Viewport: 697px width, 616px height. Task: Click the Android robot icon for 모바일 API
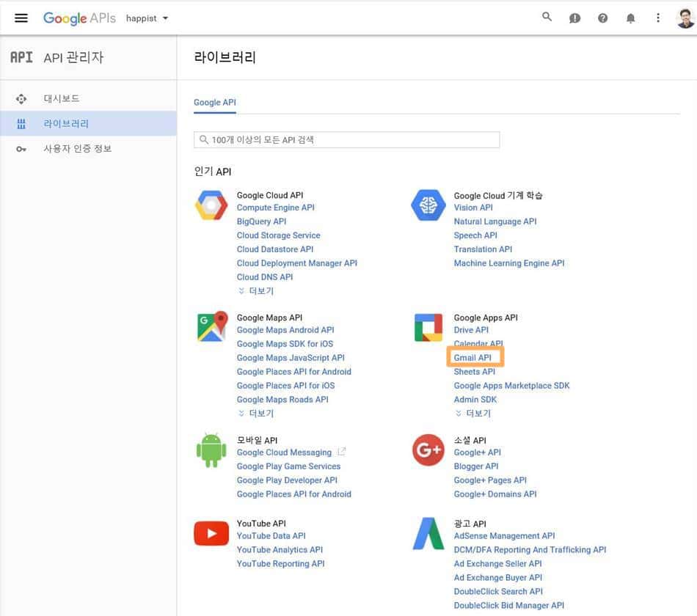(x=211, y=450)
